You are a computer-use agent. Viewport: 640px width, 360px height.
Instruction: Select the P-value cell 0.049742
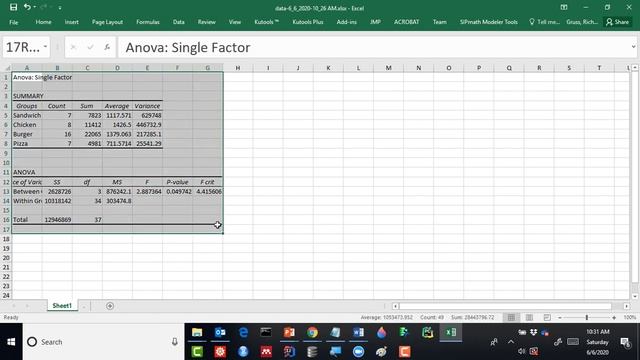[x=178, y=191]
